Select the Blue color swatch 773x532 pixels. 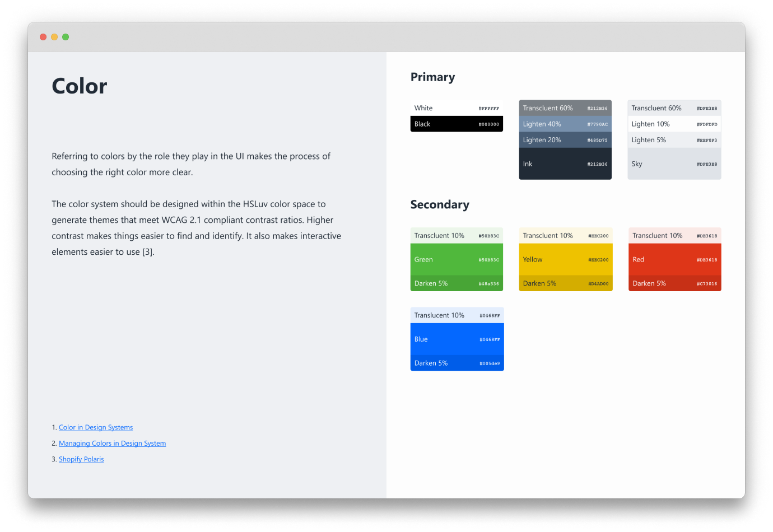click(x=457, y=339)
